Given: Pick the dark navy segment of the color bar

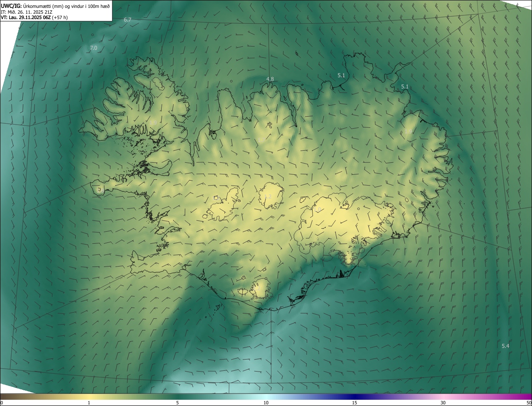Looking at the screenshot, I should (355, 396).
